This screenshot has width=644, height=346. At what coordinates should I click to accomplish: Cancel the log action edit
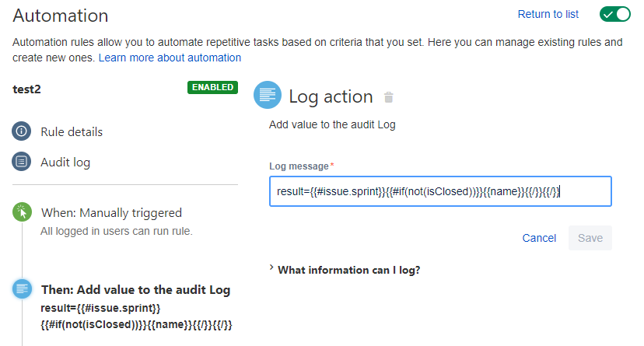click(539, 238)
